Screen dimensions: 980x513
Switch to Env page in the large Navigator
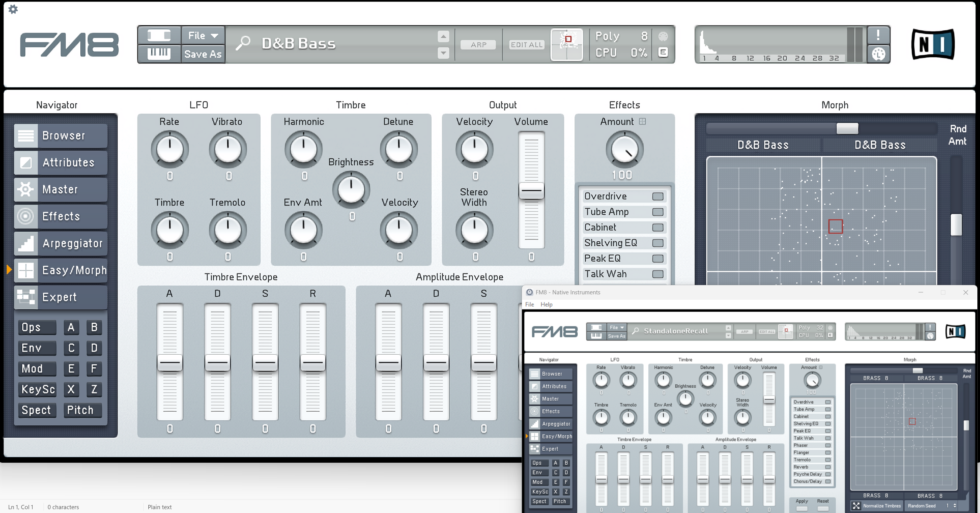tap(37, 348)
